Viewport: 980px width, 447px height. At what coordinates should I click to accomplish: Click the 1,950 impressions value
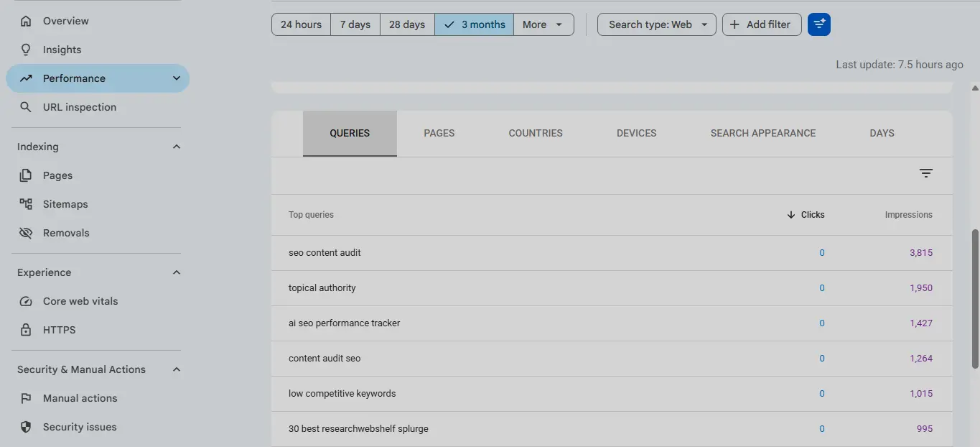click(921, 288)
